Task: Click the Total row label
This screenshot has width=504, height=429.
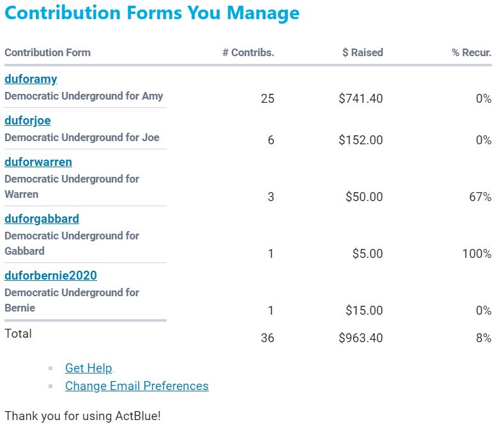Action: point(18,333)
